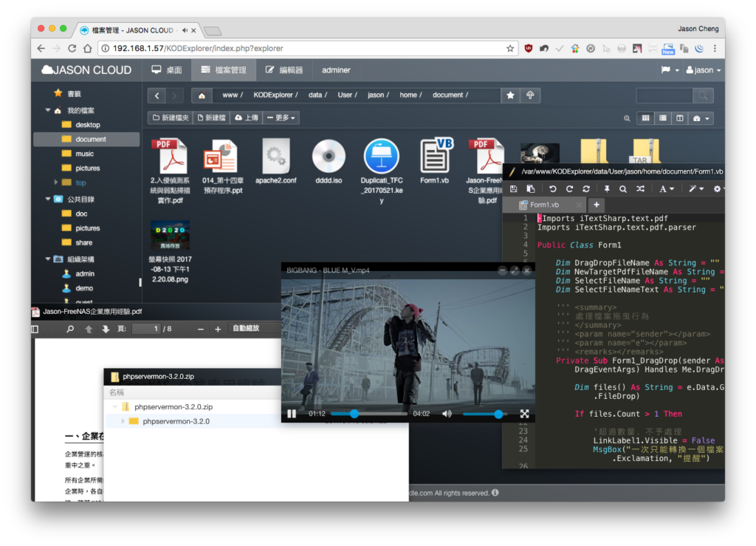Collapse the 公共目錄 tree node
This screenshot has height=546, width=756.
click(x=48, y=199)
